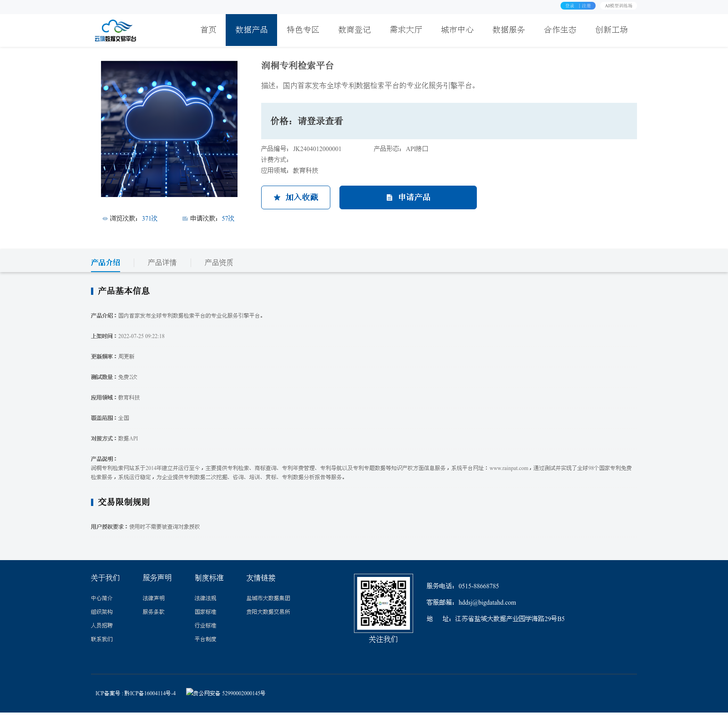Open AI模型训练场 button
Screen dimensions: 728x728
(x=618, y=6)
